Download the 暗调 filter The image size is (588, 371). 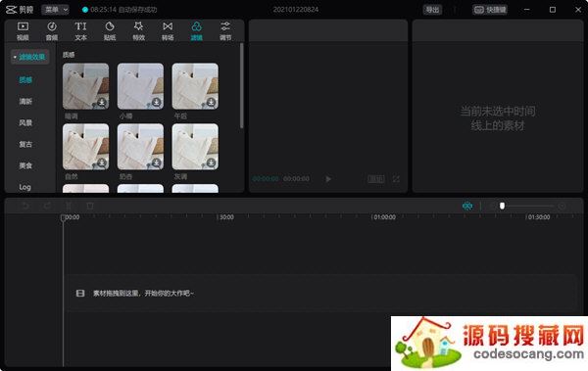click(102, 103)
